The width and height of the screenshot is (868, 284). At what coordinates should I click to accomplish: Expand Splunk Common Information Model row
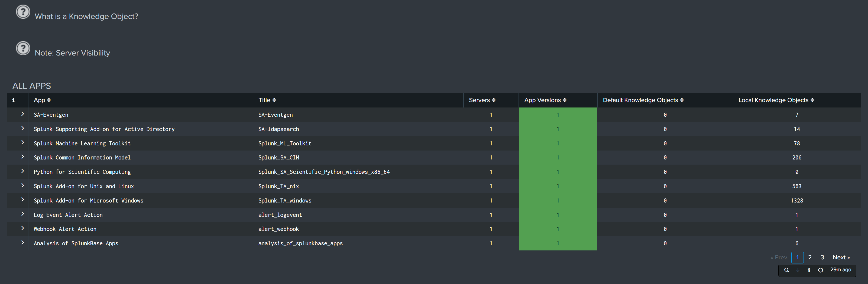(x=22, y=157)
